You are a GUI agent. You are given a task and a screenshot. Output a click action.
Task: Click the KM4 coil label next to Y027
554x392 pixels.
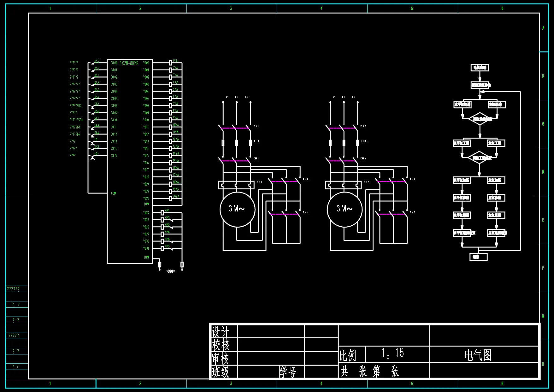pos(167,232)
